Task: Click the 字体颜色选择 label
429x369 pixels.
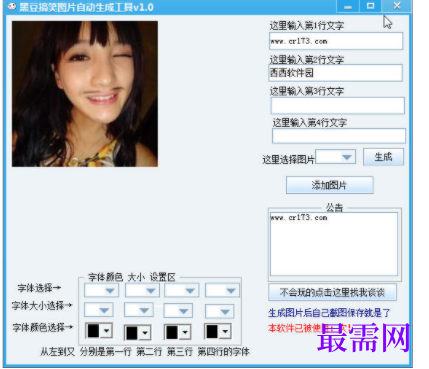Action: click(42, 327)
